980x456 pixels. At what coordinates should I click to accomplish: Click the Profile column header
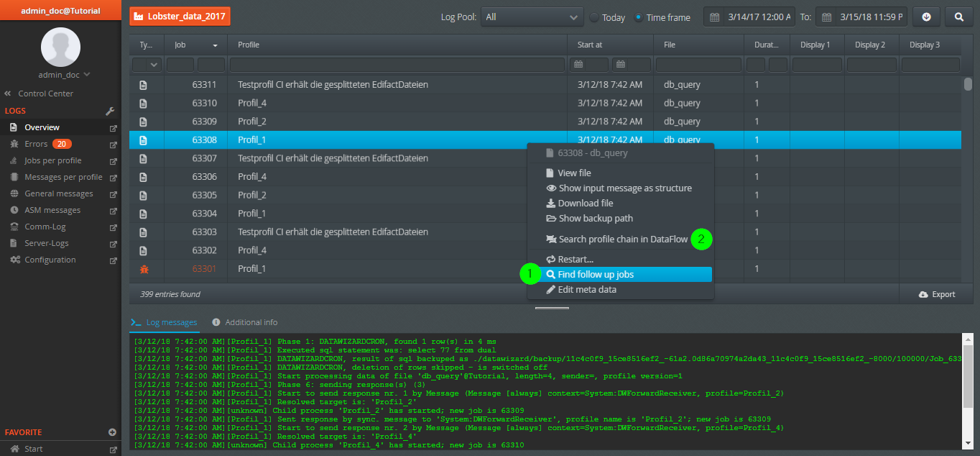pyautogui.click(x=398, y=45)
